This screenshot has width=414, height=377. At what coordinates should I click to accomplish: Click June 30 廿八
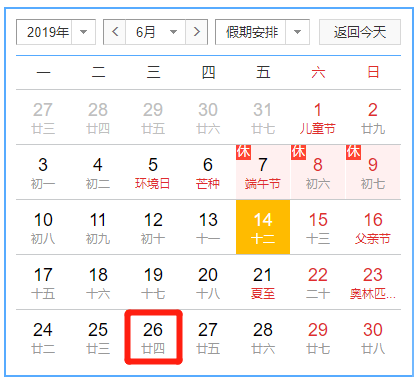(x=373, y=337)
